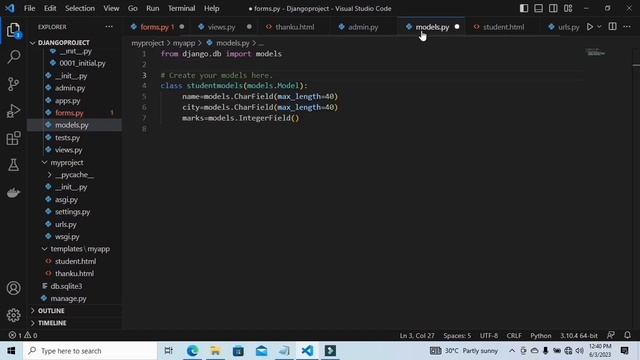Open Microsoft Store from the taskbar

tap(238, 351)
